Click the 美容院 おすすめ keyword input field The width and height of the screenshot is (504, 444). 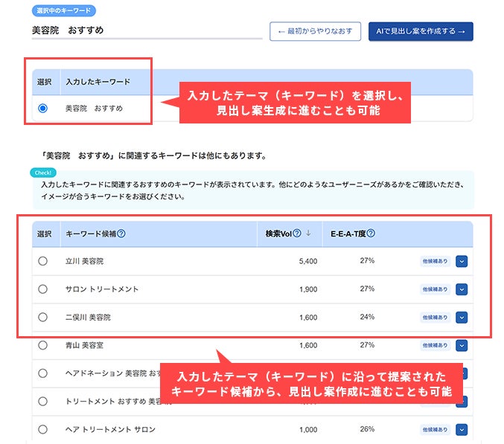pos(147,30)
